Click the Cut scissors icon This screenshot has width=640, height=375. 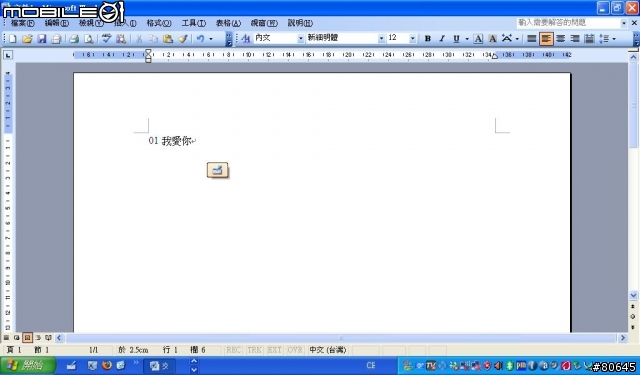pyautogui.click(x=139, y=39)
